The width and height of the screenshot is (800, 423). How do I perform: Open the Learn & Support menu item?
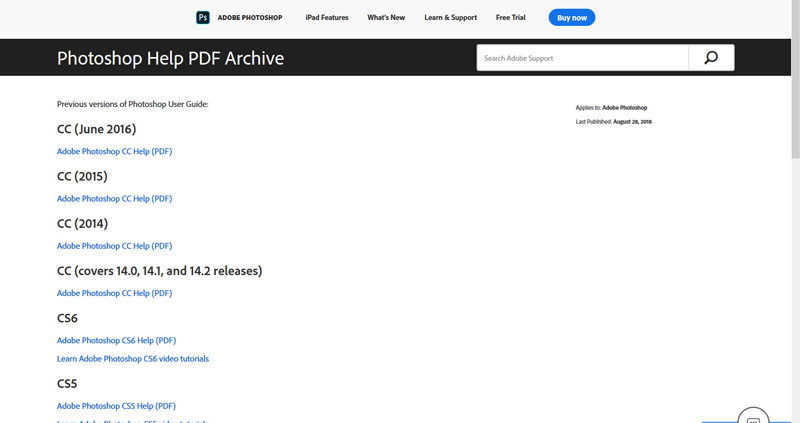point(451,17)
